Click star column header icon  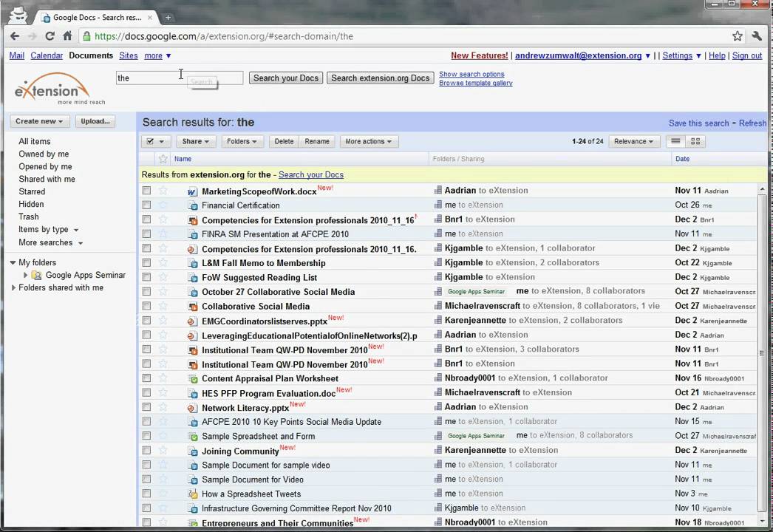[x=163, y=159]
